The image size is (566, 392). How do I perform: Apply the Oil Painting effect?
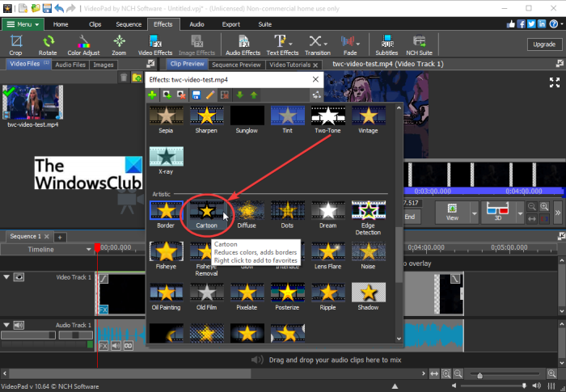[166, 297]
